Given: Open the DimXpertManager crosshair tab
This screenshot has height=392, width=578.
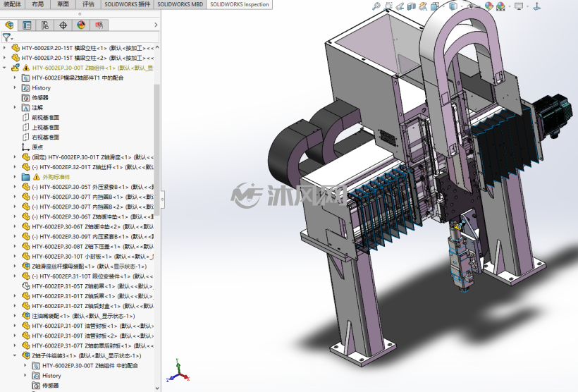Looking at the screenshot, I should [x=63, y=25].
